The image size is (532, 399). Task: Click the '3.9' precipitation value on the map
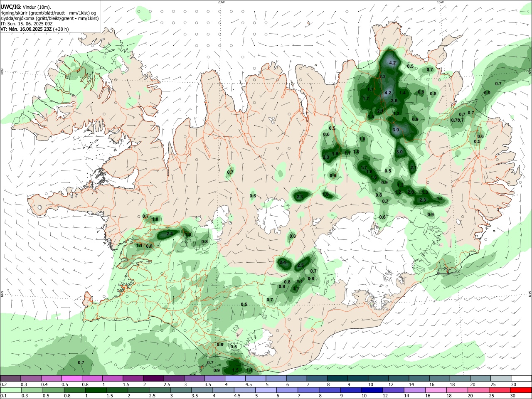click(x=396, y=130)
